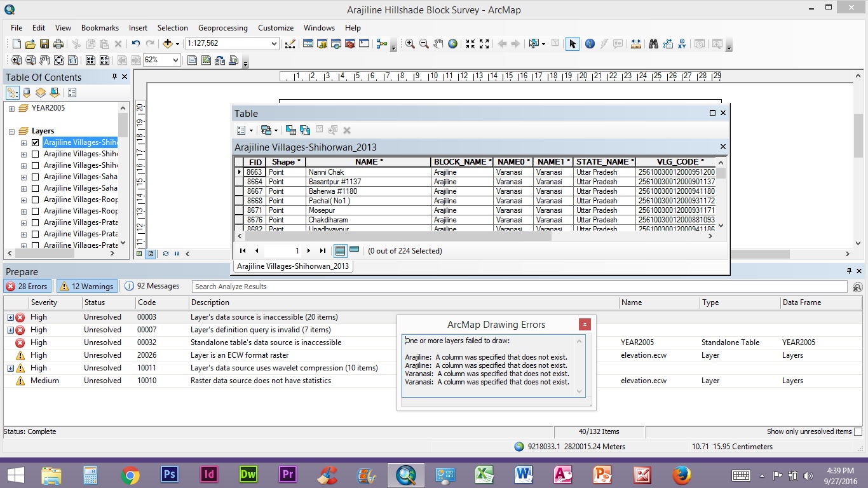Click the Measure ruler tool
Screen dimensions: 868x488
click(635, 44)
